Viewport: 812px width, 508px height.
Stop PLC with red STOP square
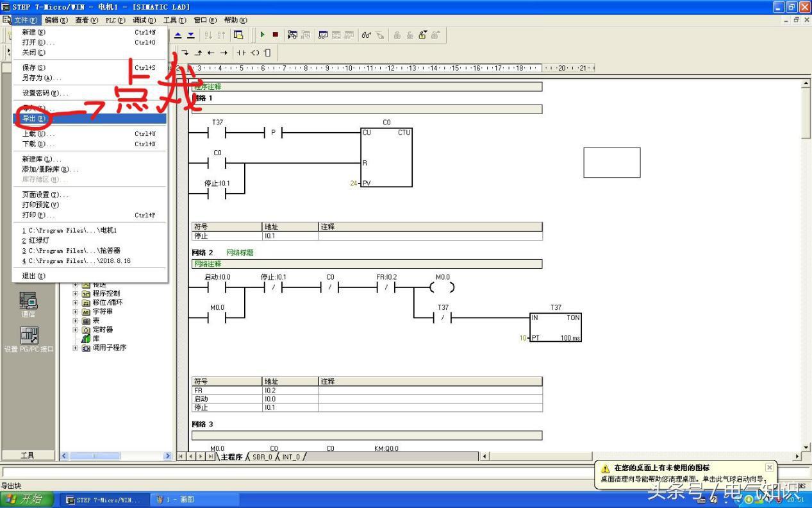275,35
